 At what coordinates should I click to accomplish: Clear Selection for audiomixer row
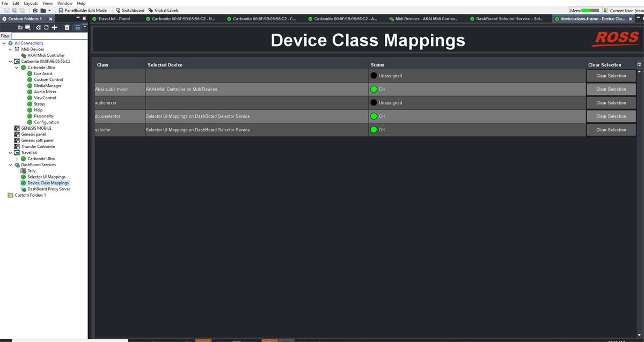click(x=611, y=102)
